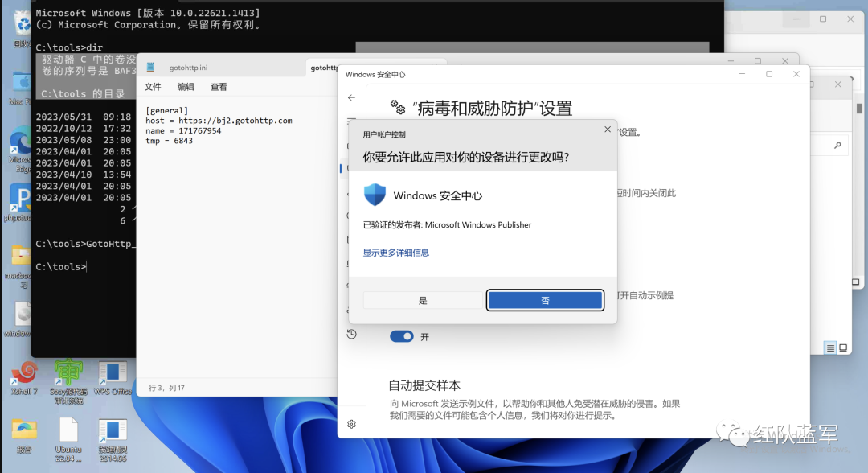The width and height of the screenshot is (868, 473).
Task: Open the 查看 menu in Notepad
Action: [x=219, y=87]
